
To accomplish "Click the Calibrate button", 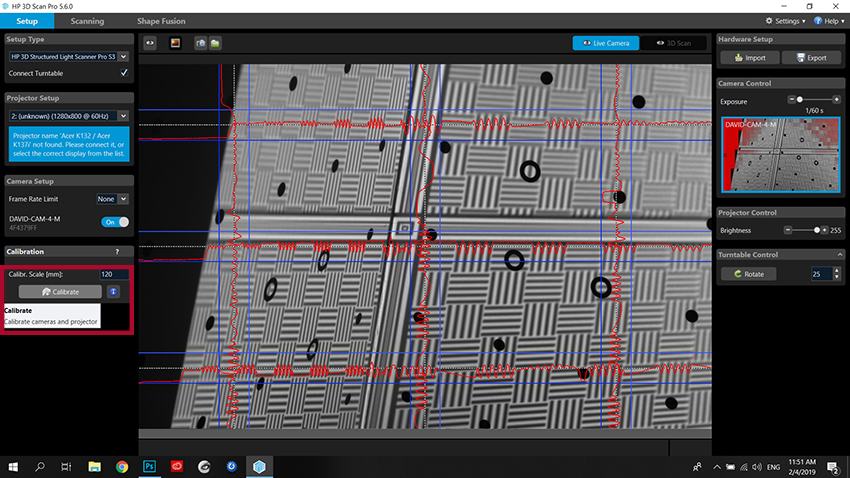I will pos(60,292).
